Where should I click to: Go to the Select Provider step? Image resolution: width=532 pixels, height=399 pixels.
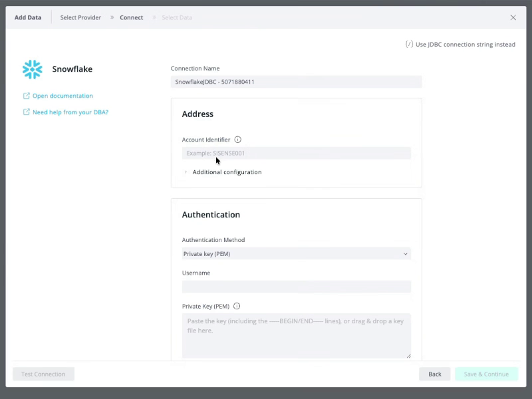pos(80,18)
